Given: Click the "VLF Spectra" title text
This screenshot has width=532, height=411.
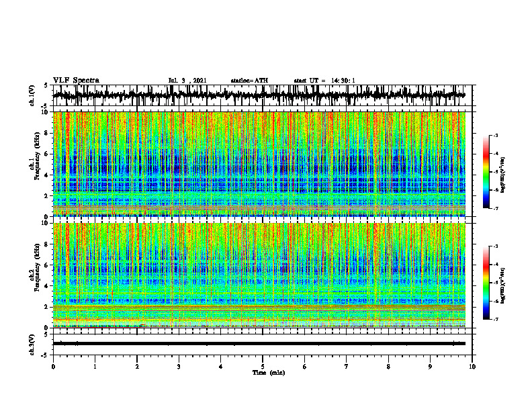Looking at the screenshot, I should 76,81.
